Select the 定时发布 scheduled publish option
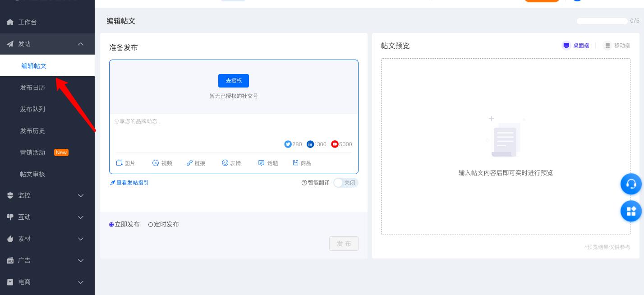644x295 pixels. click(151, 225)
